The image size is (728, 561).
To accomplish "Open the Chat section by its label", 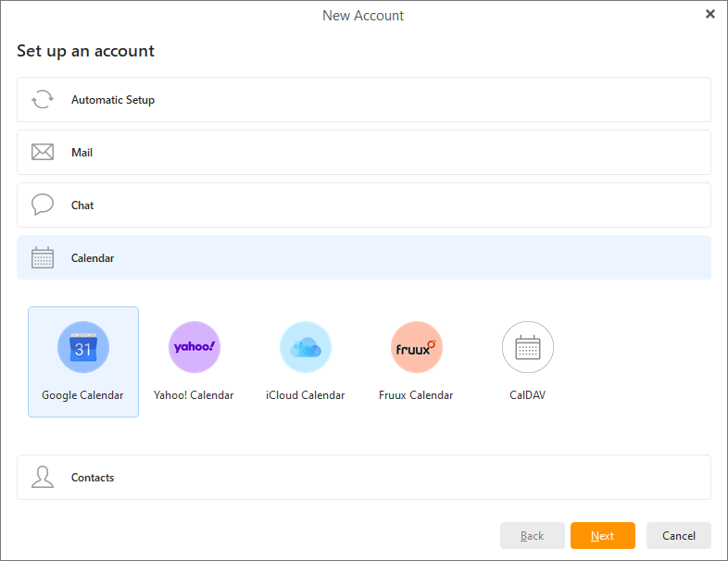I will click(x=82, y=206).
